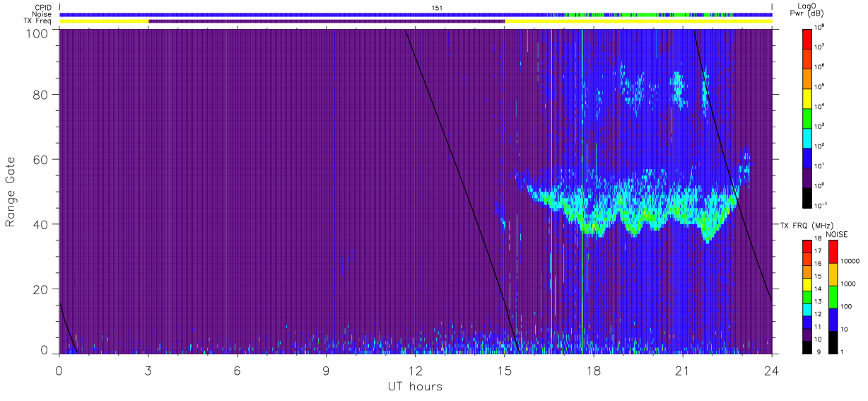Click the x-axis tick label '24'

pyautogui.click(x=771, y=369)
